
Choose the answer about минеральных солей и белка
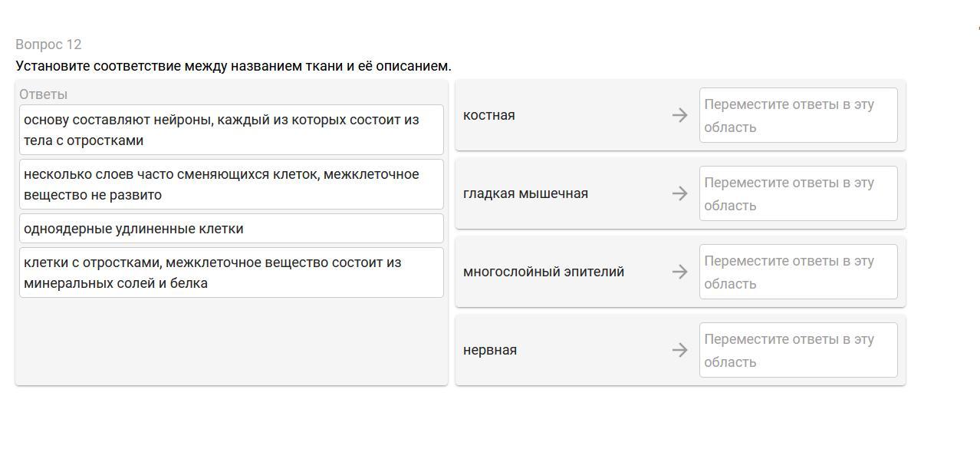point(231,272)
